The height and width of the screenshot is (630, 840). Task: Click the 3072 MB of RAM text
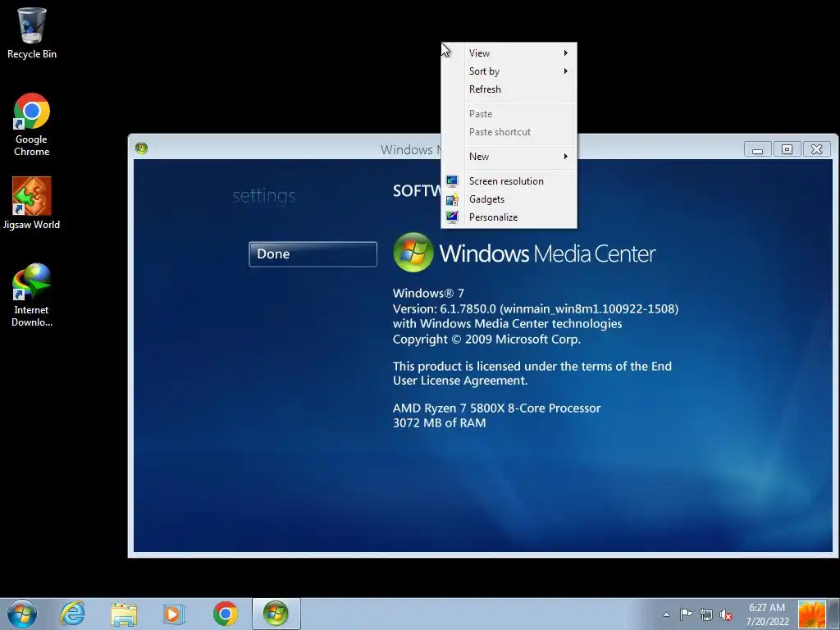[440, 422]
